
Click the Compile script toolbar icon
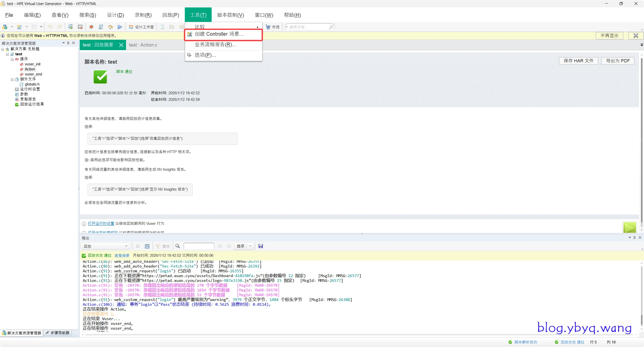[101, 27]
